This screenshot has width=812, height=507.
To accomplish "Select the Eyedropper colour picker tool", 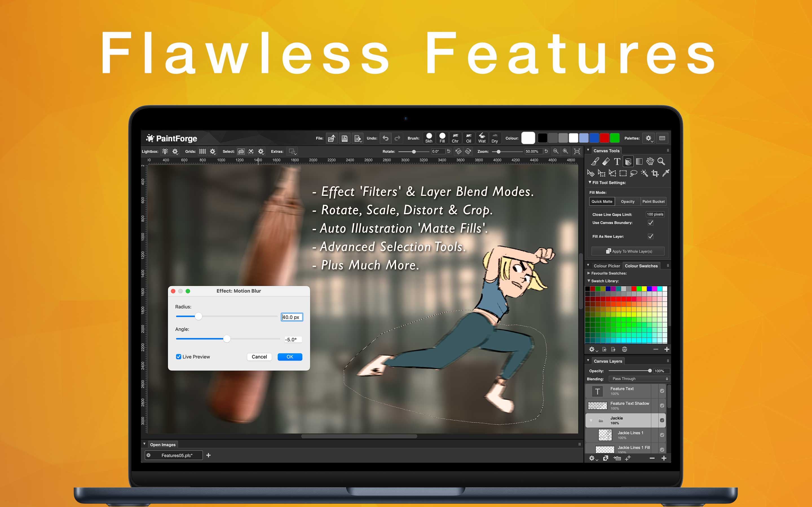I will (x=666, y=173).
